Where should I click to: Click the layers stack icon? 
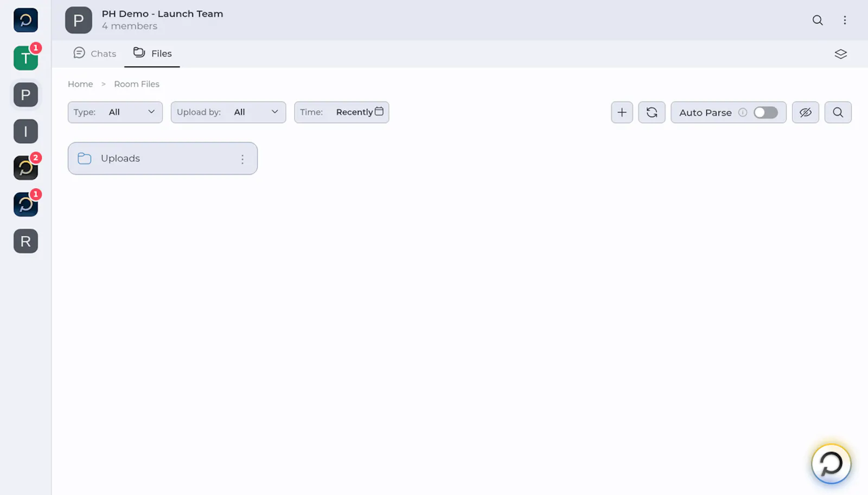coord(840,54)
